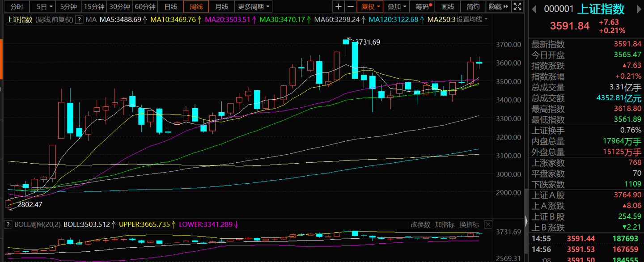Select the 5分钟 period tab
The height and width of the screenshot is (262, 644).
pos(68,7)
